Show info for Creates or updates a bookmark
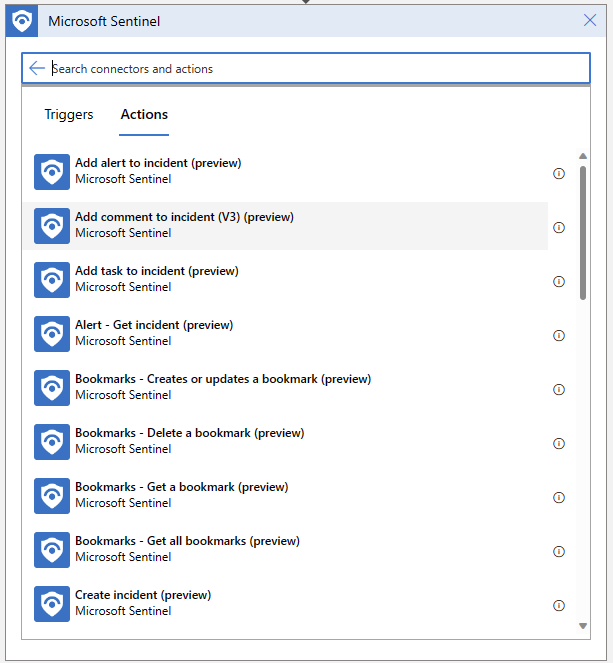Screen dimensions: 613x663 click(x=559, y=389)
